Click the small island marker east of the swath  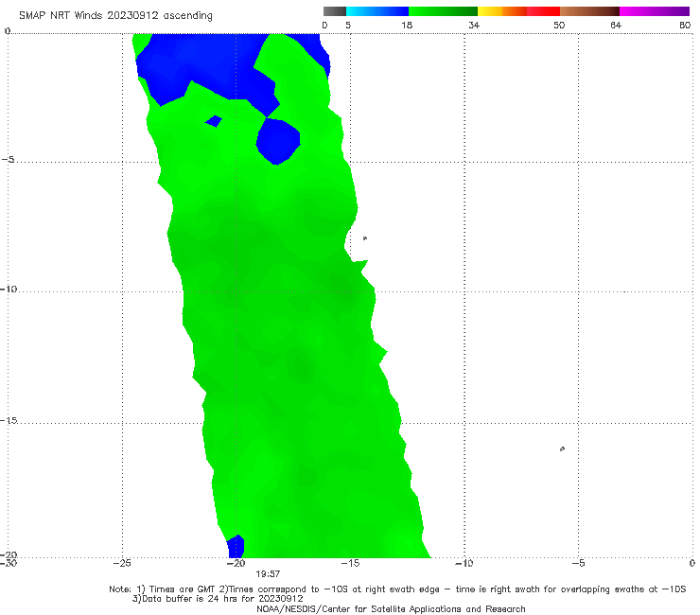click(365, 238)
